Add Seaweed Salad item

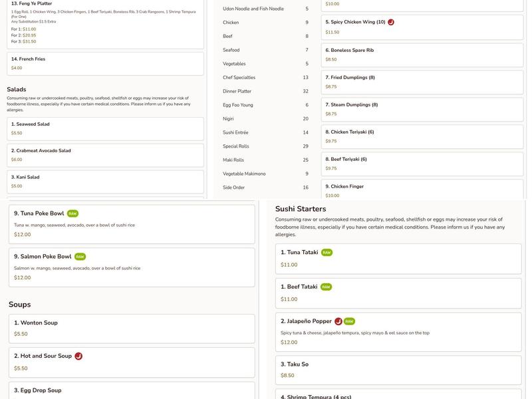tap(105, 128)
